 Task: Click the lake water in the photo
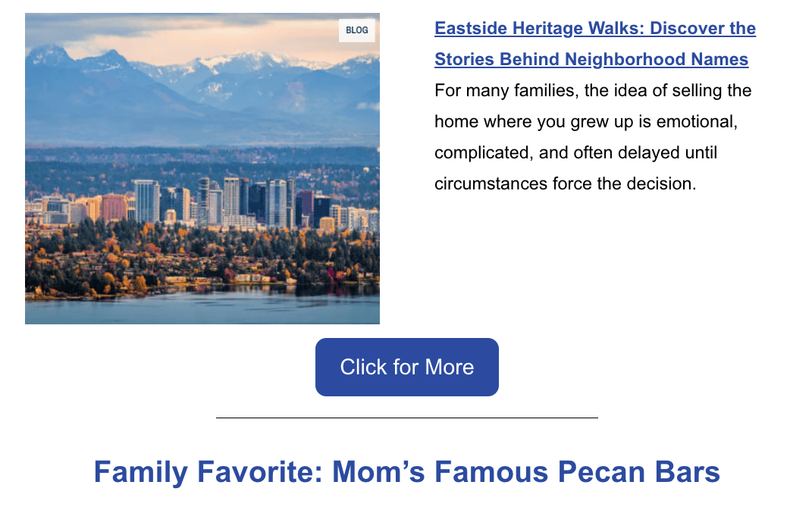pos(202,309)
